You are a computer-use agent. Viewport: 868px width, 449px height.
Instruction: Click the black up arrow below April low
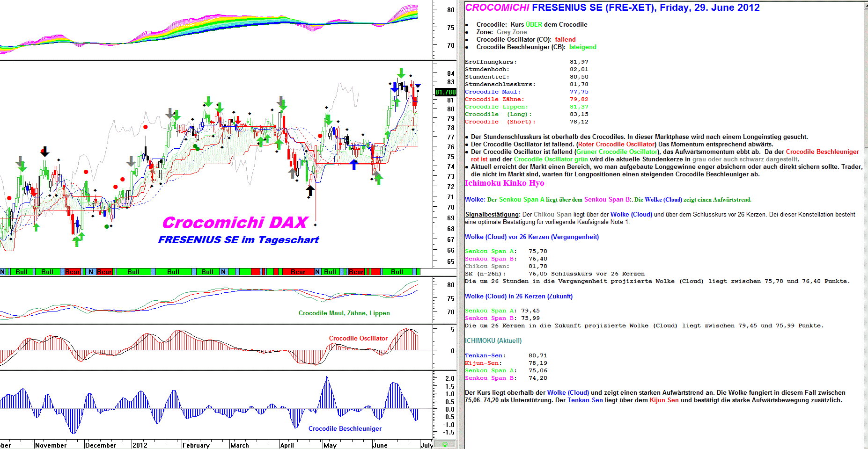click(310, 190)
